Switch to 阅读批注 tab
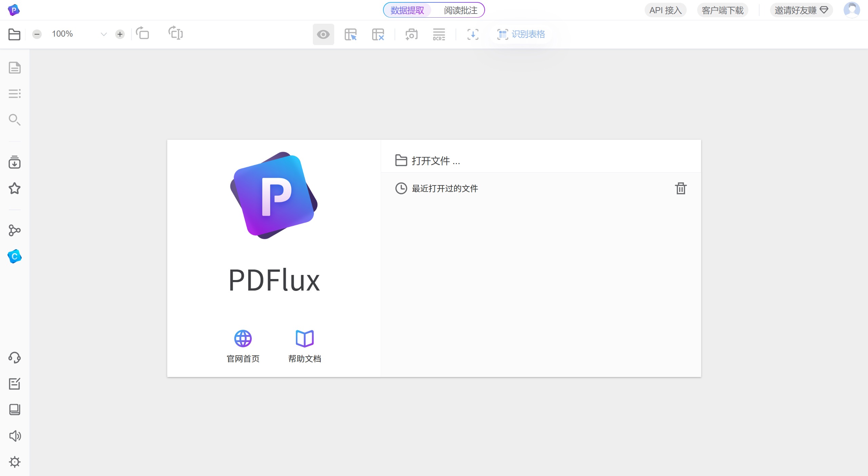 [461, 10]
